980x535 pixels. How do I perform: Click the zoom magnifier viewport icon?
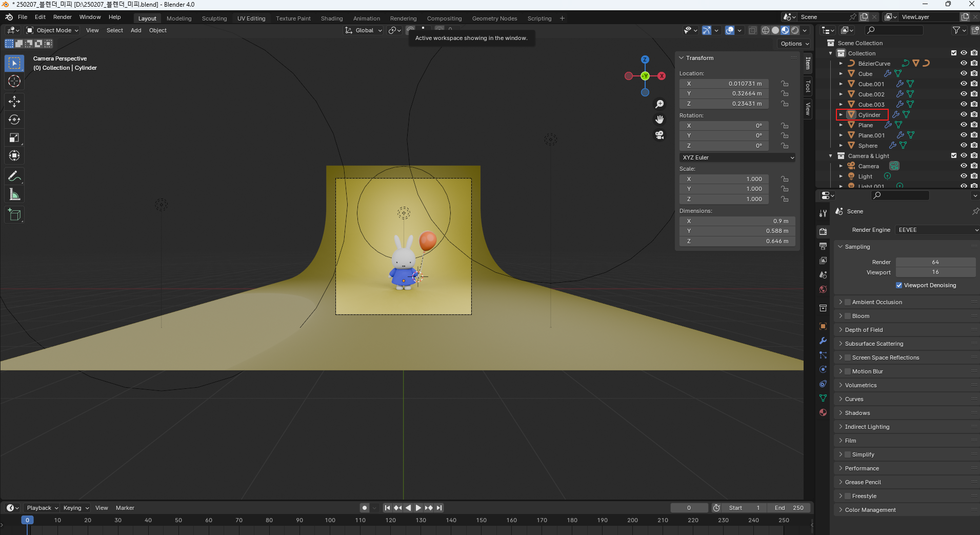[659, 104]
